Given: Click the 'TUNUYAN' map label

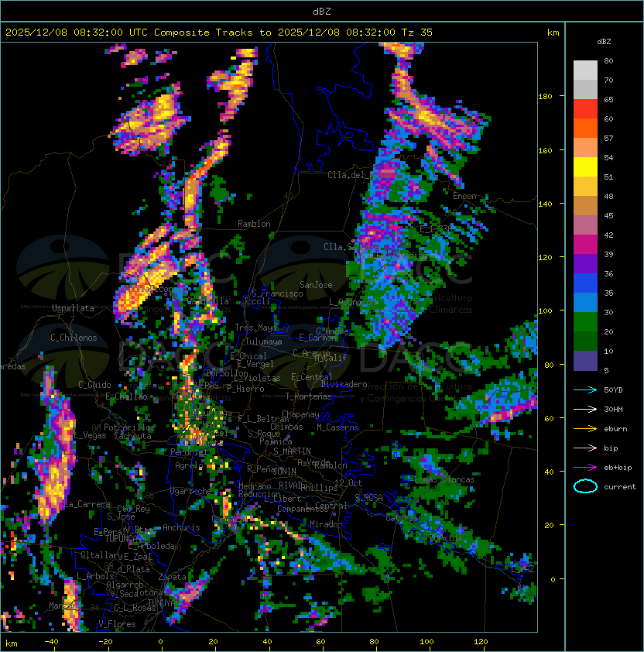Looking at the screenshot, I should click(x=164, y=603).
